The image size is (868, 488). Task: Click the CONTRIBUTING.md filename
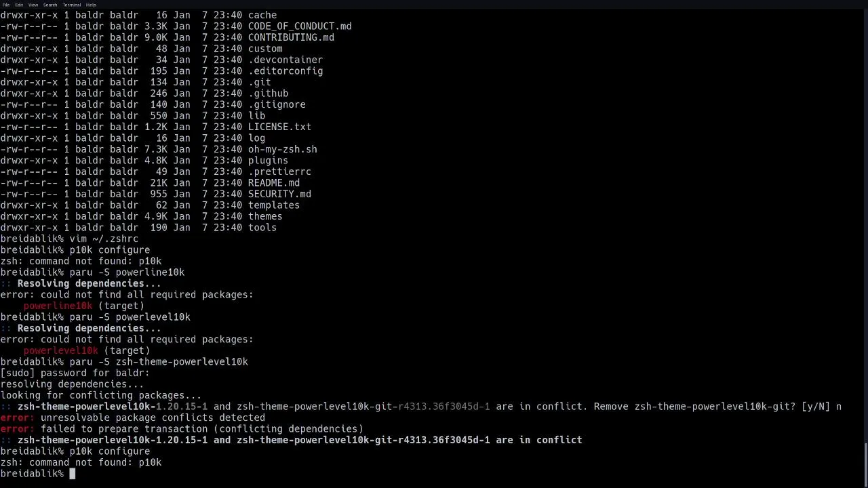[x=291, y=37]
